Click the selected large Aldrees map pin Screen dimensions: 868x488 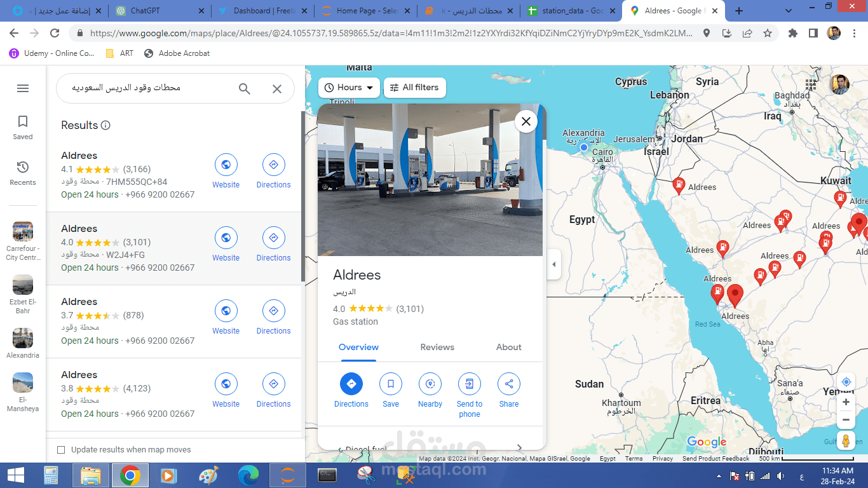[x=735, y=296]
